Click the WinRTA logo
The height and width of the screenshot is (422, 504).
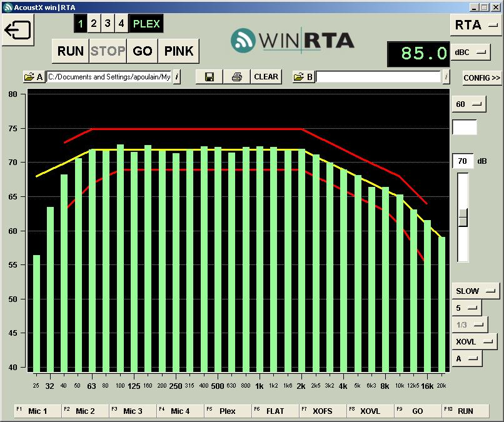point(293,41)
